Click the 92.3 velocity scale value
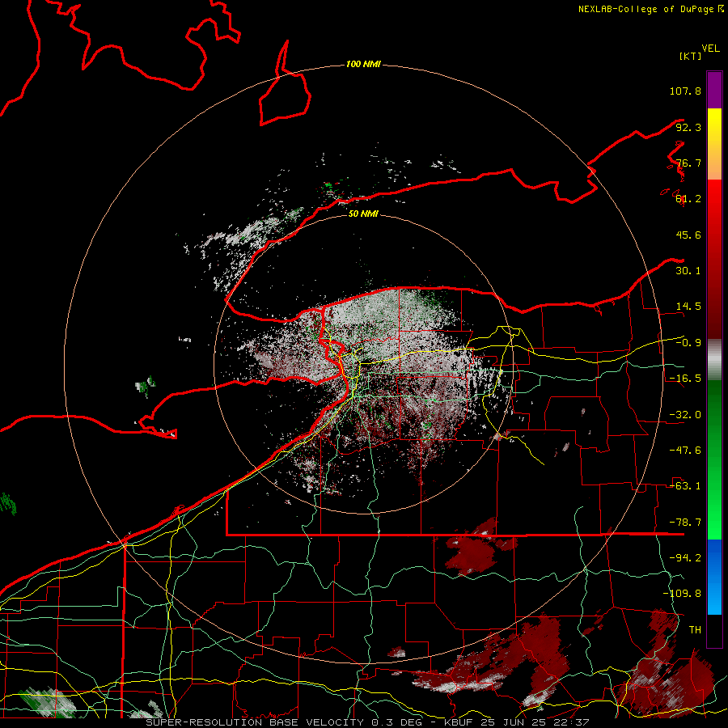The image size is (728, 728). click(x=688, y=127)
